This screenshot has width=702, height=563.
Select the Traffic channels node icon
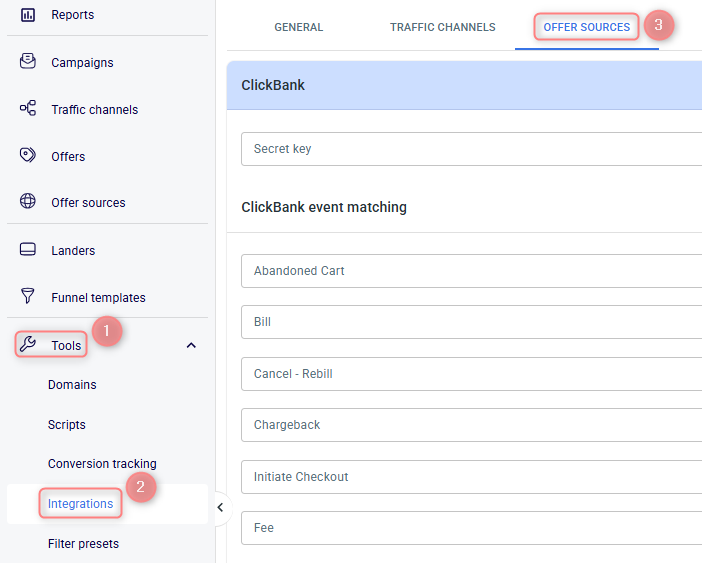pos(28,108)
